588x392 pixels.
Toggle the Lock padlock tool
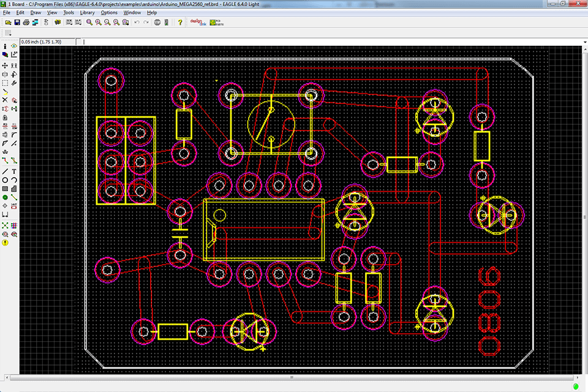tap(5, 117)
